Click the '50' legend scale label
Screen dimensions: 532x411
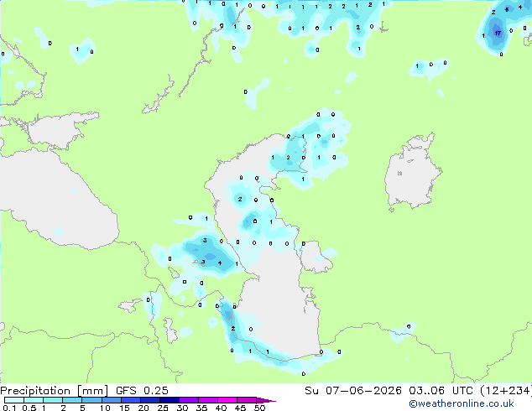[x=259, y=408]
